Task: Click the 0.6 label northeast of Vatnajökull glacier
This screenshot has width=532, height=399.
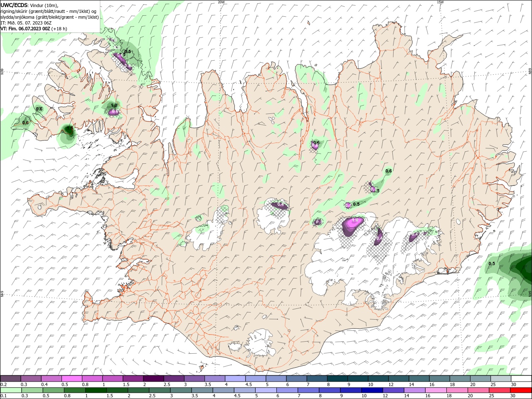Action: click(x=389, y=171)
